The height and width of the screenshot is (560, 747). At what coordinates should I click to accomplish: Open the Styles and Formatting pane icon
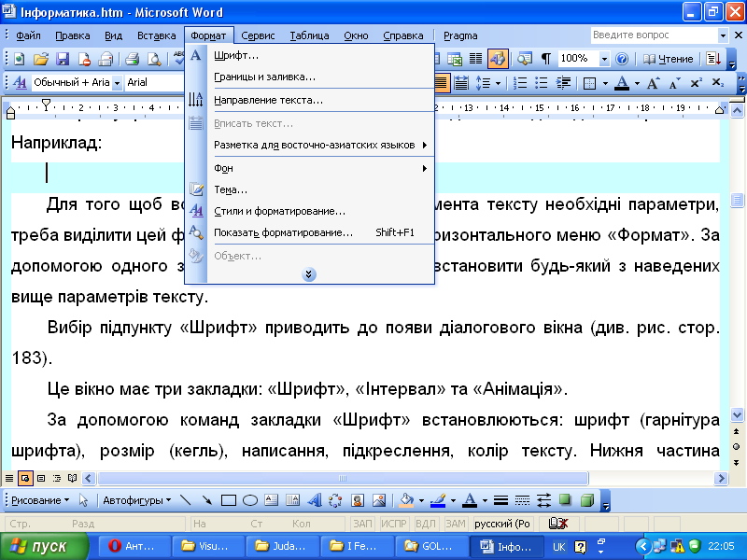(20, 83)
